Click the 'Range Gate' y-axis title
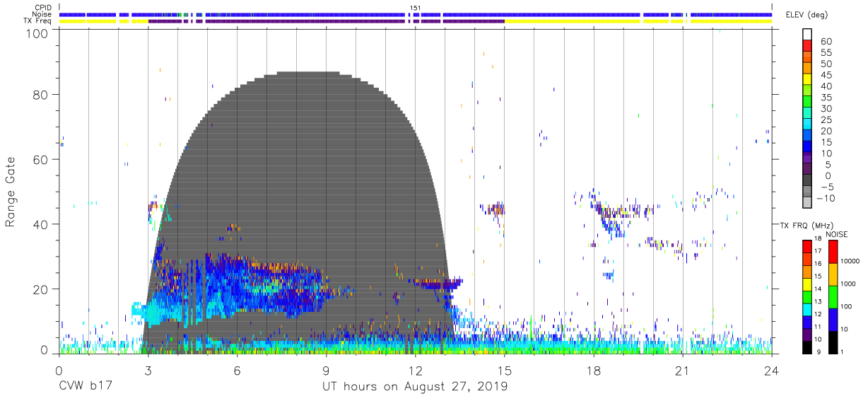 point(11,192)
